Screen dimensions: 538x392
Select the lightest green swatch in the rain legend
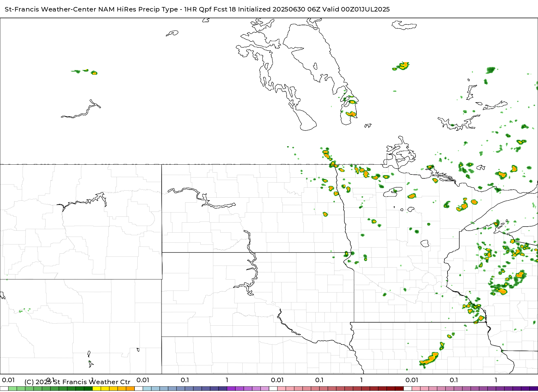tap(13, 389)
